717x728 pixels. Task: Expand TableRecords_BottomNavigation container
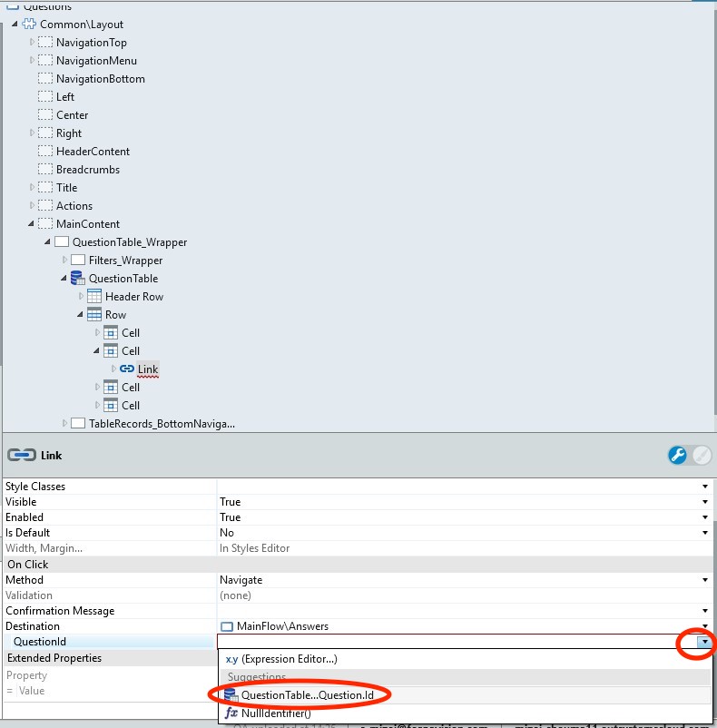tap(64, 423)
